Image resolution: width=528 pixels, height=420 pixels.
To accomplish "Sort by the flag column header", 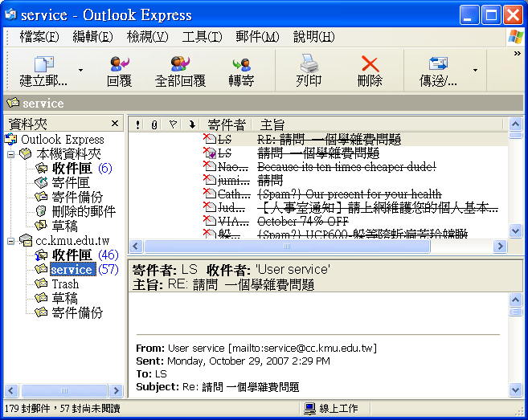I will [173, 124].
